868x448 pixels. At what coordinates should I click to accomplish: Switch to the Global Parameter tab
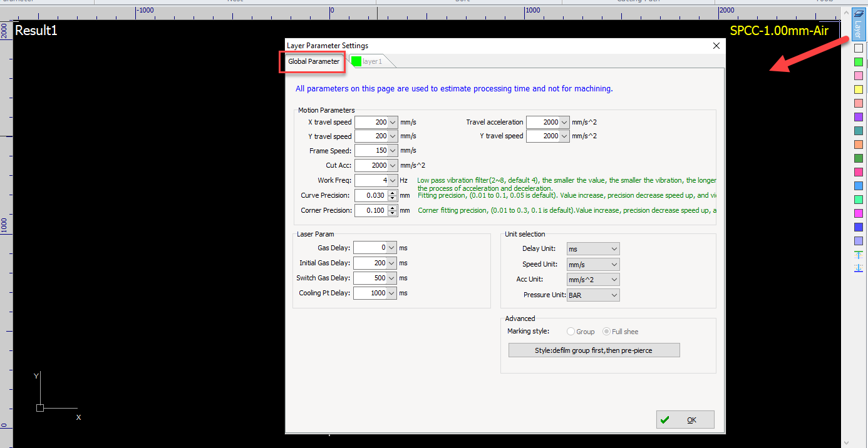[314, 61]
